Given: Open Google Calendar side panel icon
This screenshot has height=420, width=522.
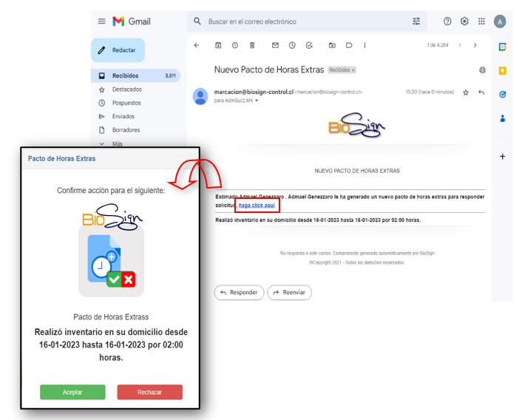Looking at the screenshot, I should tap(502, 47).
